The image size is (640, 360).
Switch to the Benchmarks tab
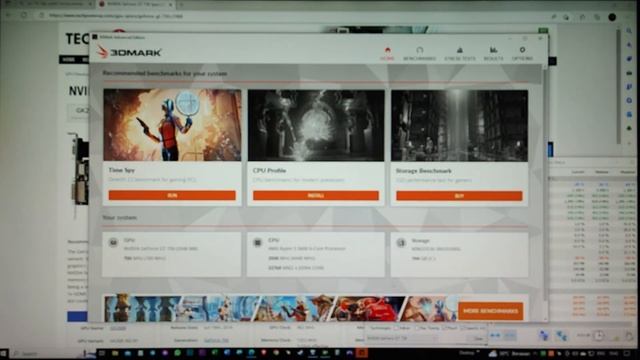click(419, 53)
